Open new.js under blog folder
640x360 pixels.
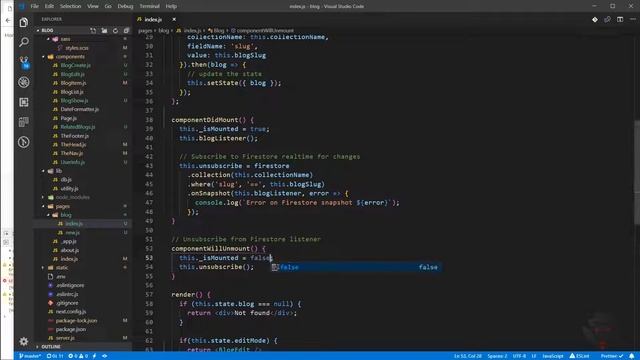[x=73, y=233]
